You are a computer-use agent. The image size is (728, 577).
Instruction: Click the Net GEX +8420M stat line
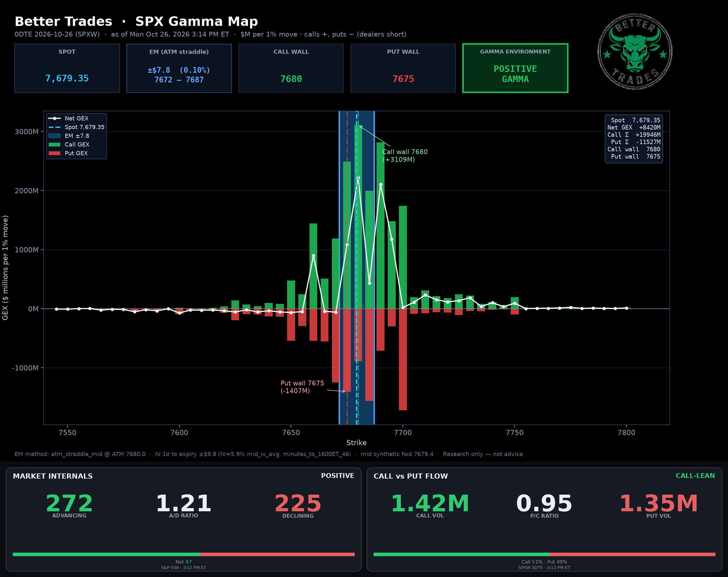[634, 127]
